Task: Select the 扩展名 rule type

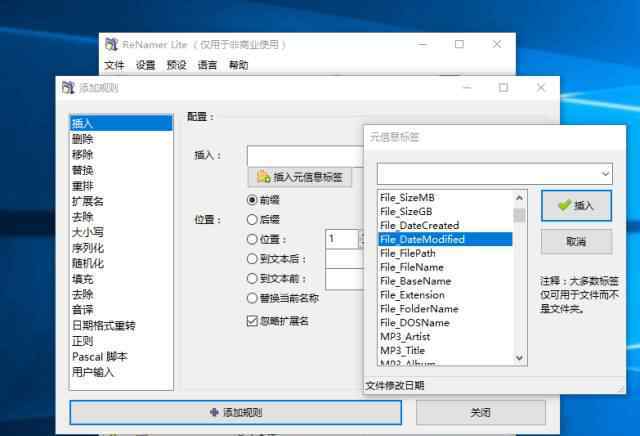Action: pos(121,201)
